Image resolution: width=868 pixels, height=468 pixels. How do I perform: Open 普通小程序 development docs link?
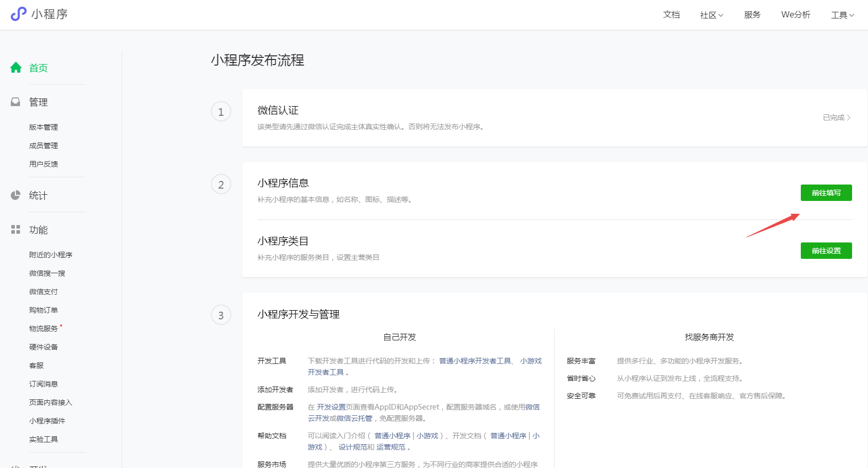pyautogui.click(x=508, y=436)
